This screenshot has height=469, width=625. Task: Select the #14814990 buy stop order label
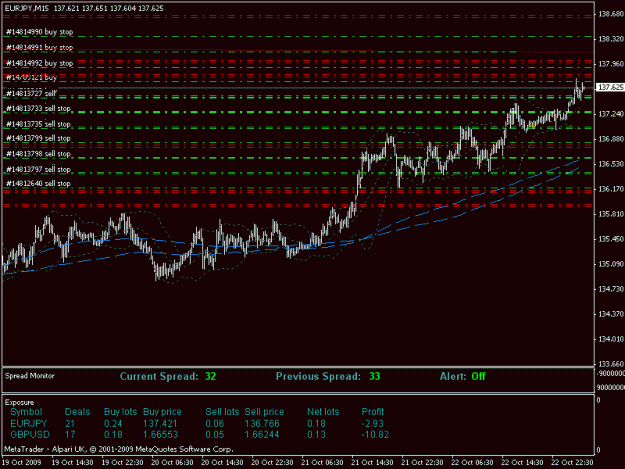[39, 32]
